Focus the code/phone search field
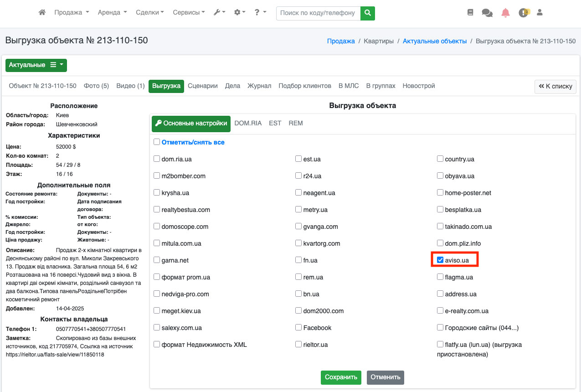 318,13
